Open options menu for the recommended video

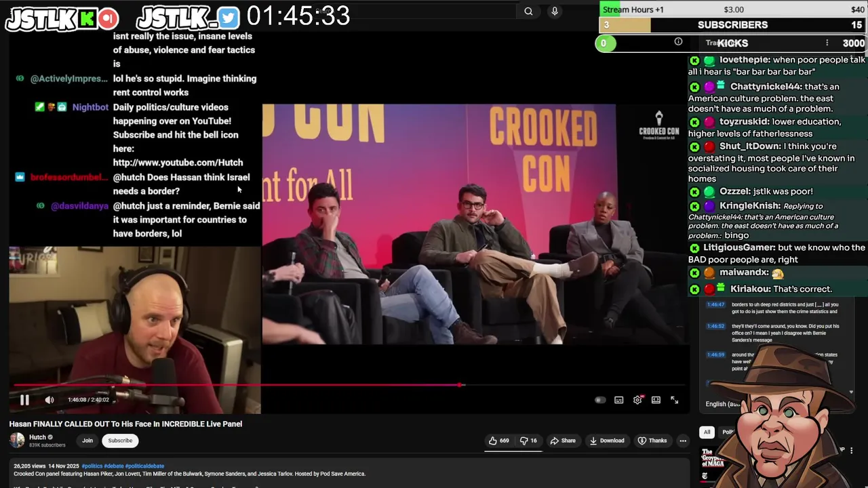851,450
